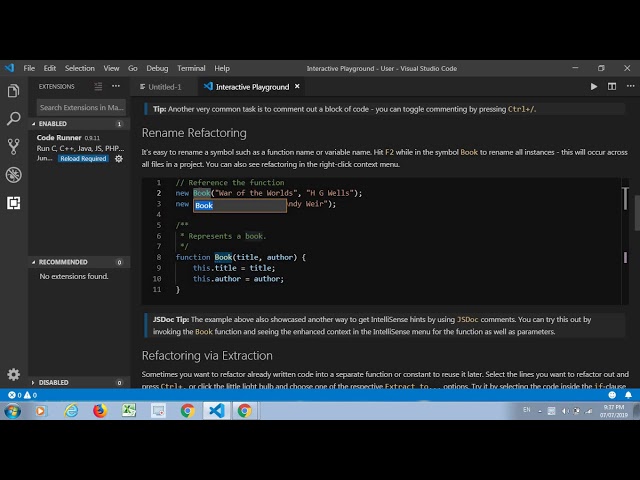Switch to the Interactive Playground tab
640x480 pixels.
point(252,87)
